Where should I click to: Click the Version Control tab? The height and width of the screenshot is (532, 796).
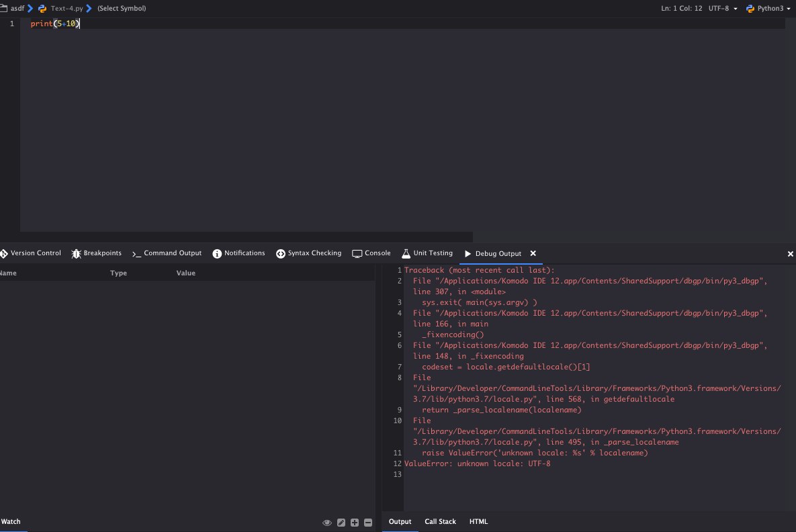(31, 253)
